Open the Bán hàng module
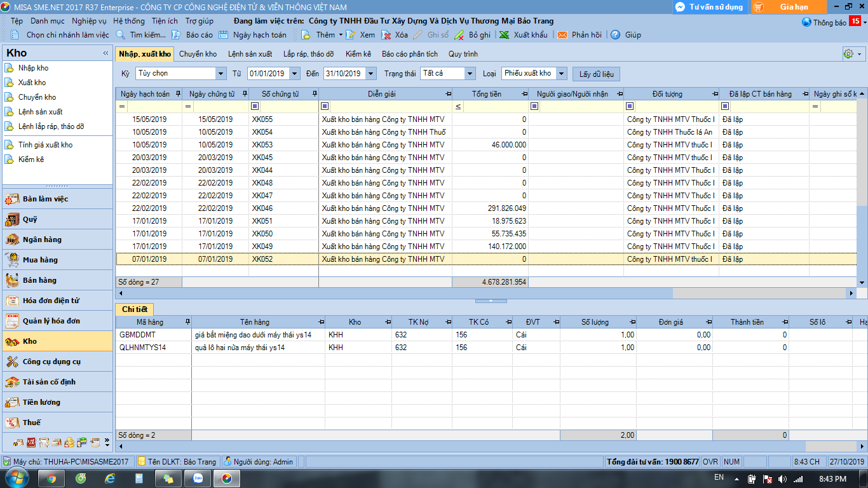This screenshot has width=868, height=488. tap(57, 280)
